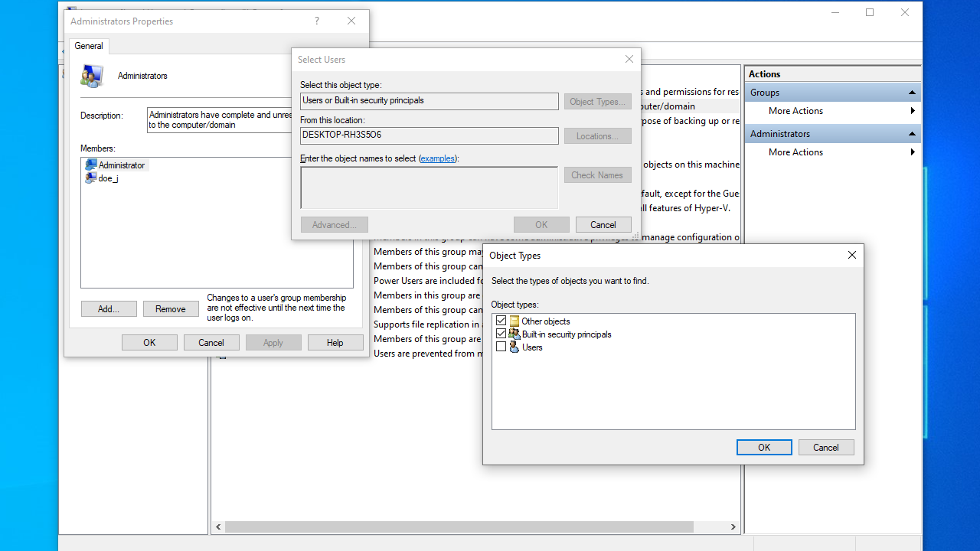The width and height of the screenshot is (980, 551).
Task: Collapse the Administrators section in Actions pane
Action: (x=912, y=134)
